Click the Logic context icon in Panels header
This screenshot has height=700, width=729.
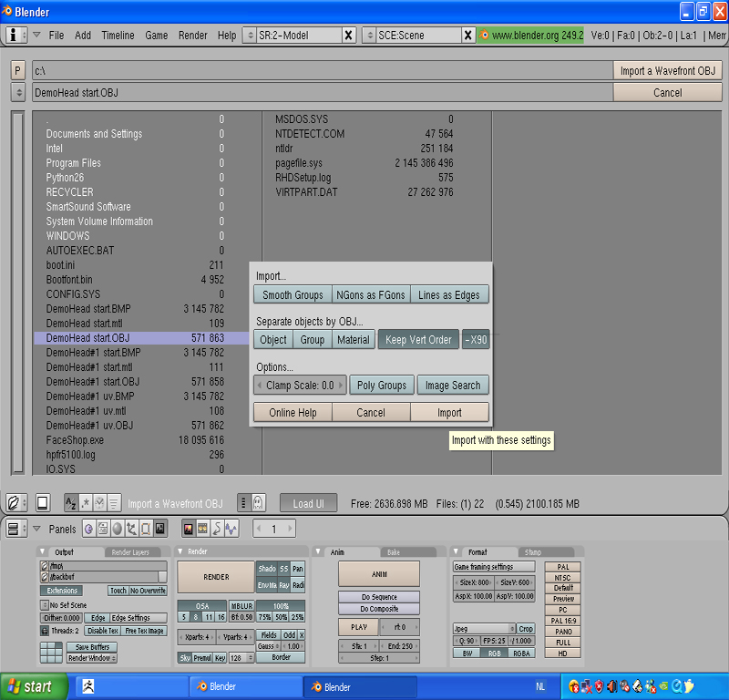pyautogui.click(x=88, y=529)
